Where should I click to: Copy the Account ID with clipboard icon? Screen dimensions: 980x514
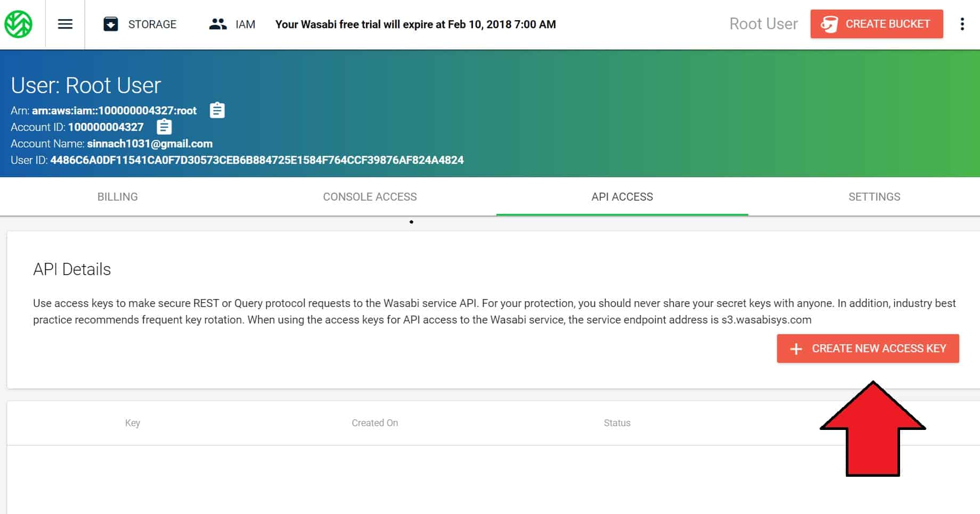164,127
